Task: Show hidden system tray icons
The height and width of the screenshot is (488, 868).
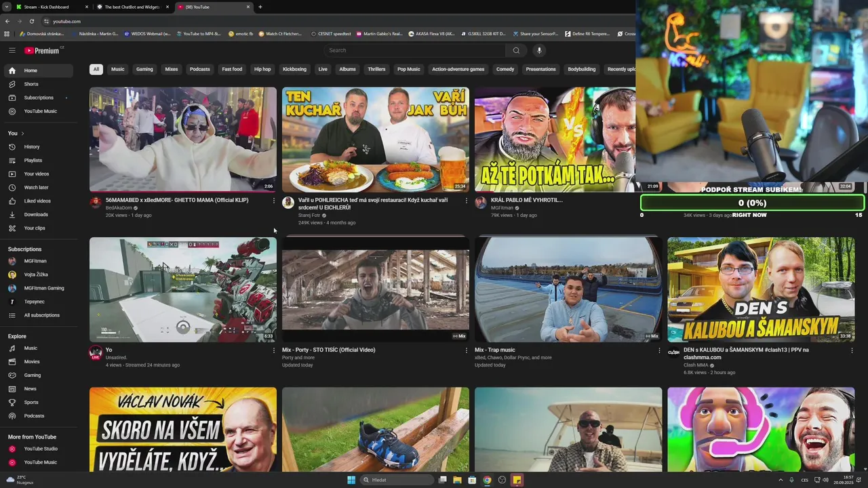Action: (781, 480)
